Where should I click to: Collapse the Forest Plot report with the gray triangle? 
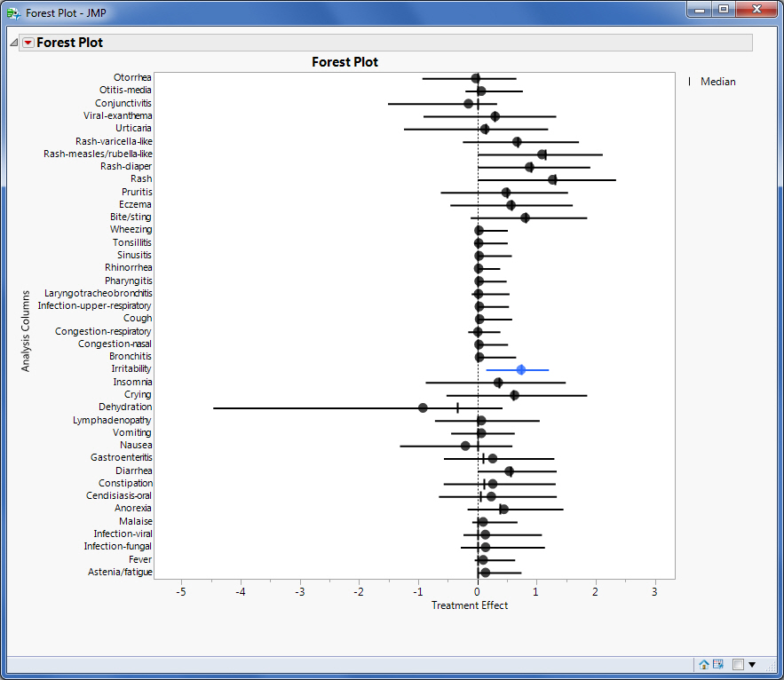[12, 42]
